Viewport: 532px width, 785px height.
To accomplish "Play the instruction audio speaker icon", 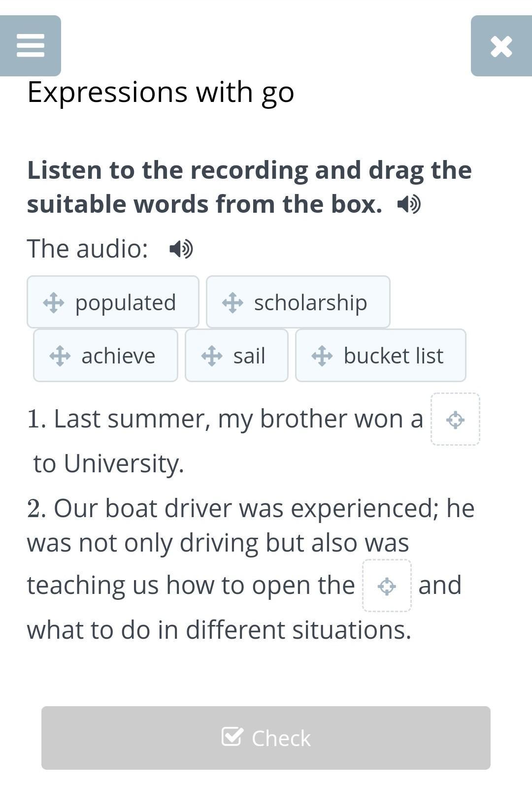I will 409,204.
